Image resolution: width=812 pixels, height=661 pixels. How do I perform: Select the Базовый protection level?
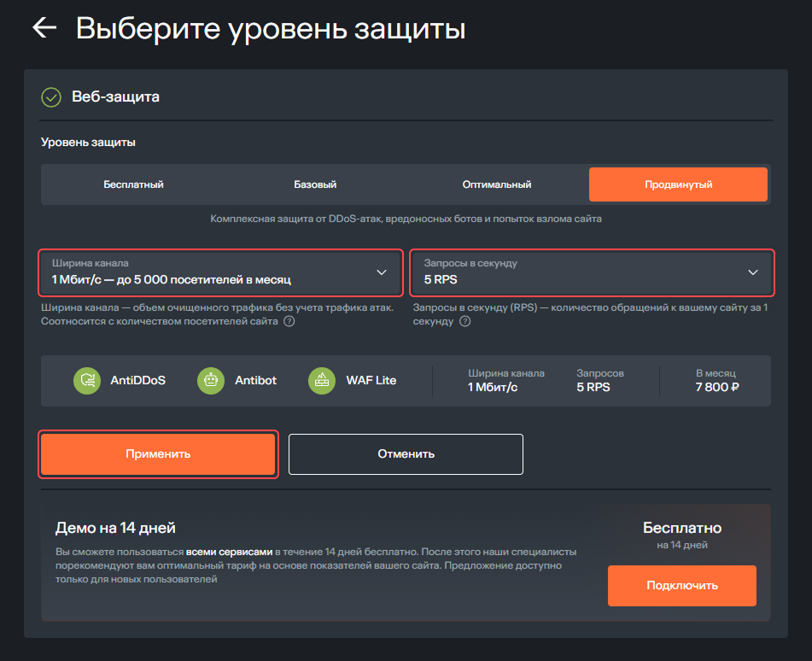pos(315,184)
